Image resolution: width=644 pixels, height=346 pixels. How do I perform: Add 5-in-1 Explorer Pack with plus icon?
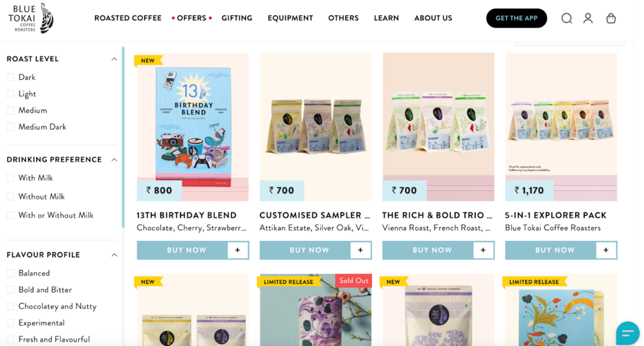point(606,250)
